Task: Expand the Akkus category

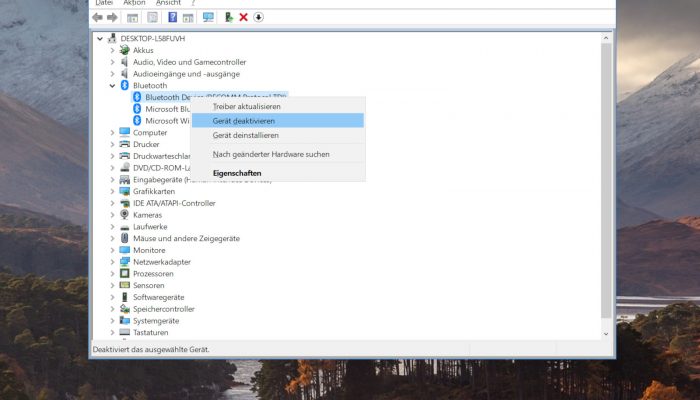Action: [x=112, y=50]
